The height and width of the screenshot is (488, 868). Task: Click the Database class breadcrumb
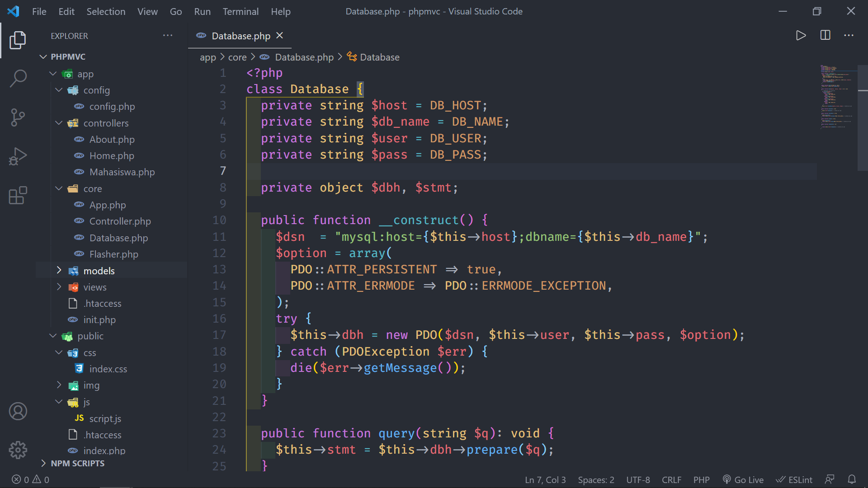click(x=379, y=57)
